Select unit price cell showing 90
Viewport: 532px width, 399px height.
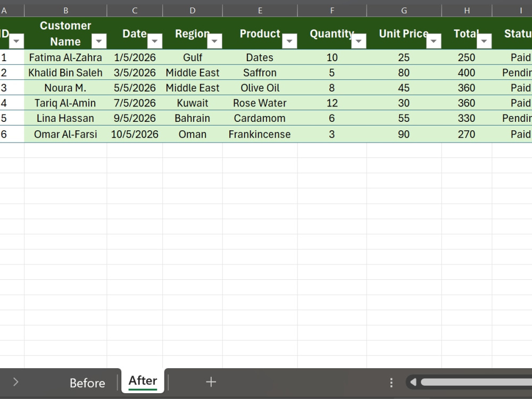click(x=404, y=134)
